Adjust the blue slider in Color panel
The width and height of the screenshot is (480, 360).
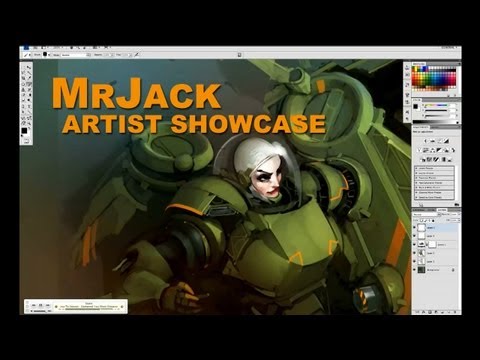pyautogui.click(x=436, y=116)
